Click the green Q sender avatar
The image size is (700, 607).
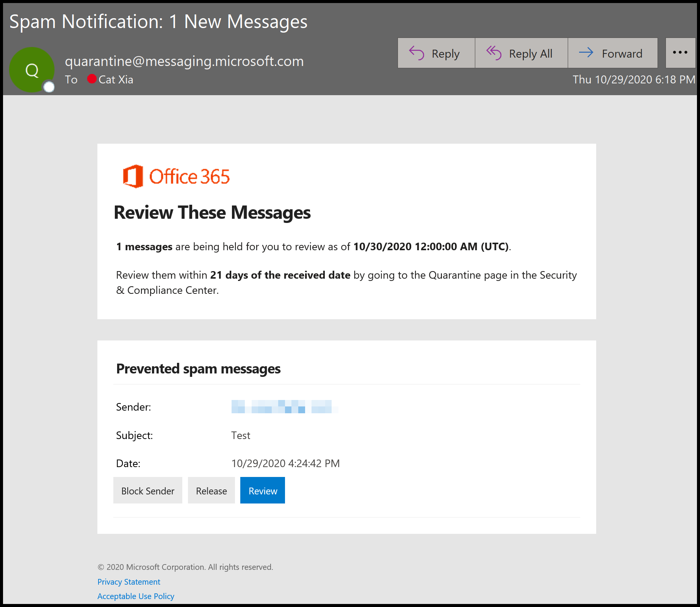32,70
